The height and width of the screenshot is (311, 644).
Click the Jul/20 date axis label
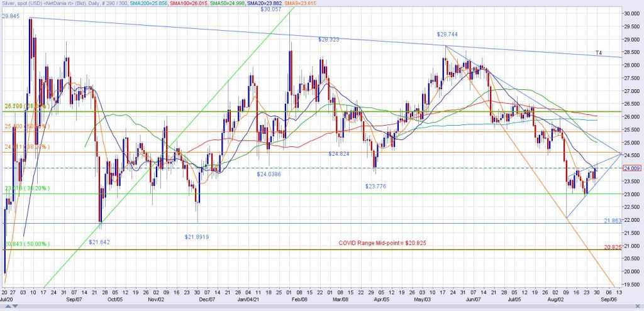pos(6,300)
